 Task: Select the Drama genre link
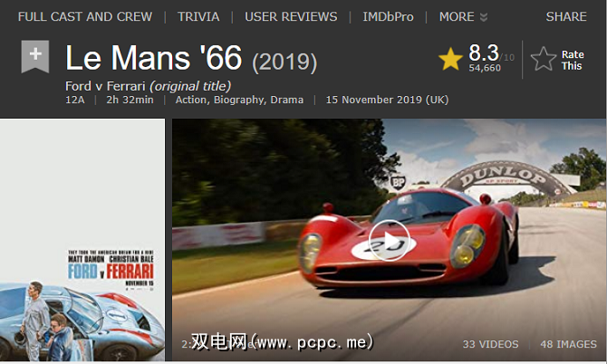(287, 100)
